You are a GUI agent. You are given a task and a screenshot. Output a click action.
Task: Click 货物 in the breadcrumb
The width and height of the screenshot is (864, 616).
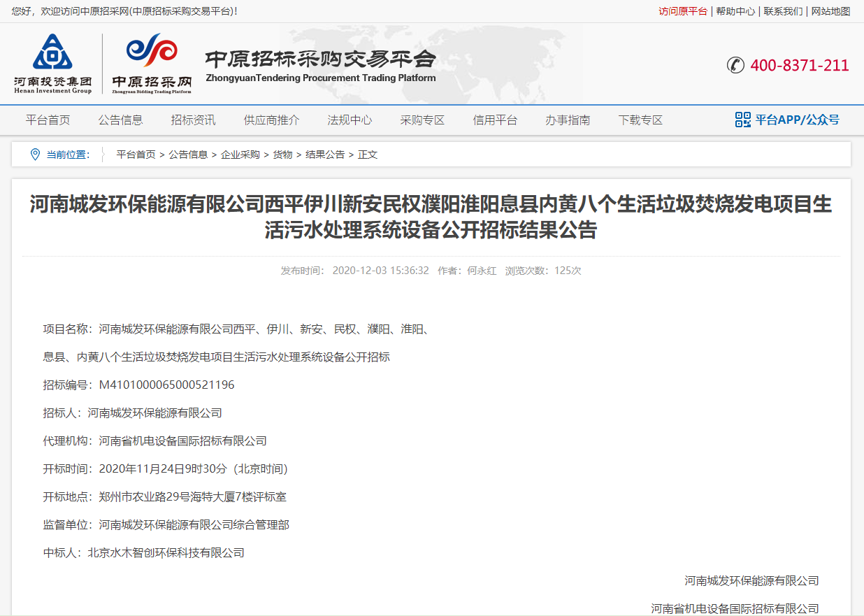tap(282, 155)
